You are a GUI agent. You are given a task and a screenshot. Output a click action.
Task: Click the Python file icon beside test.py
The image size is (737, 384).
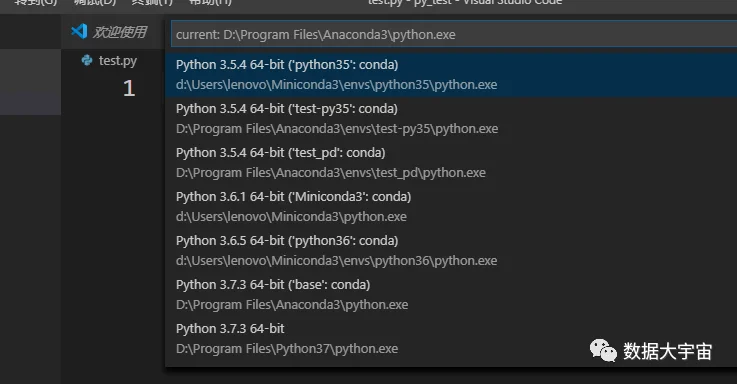[x=87, y=60]
